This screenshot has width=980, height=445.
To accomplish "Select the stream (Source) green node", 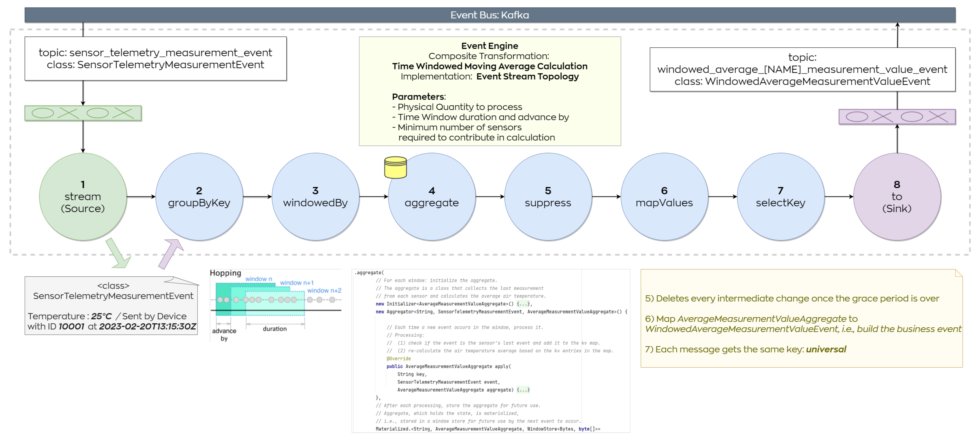I will (x=83, y=197).
